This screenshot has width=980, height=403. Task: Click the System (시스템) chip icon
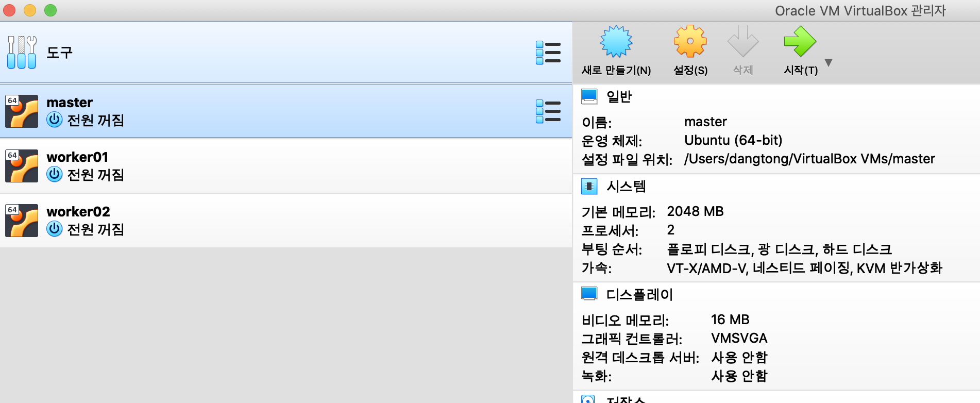point(589,186)
